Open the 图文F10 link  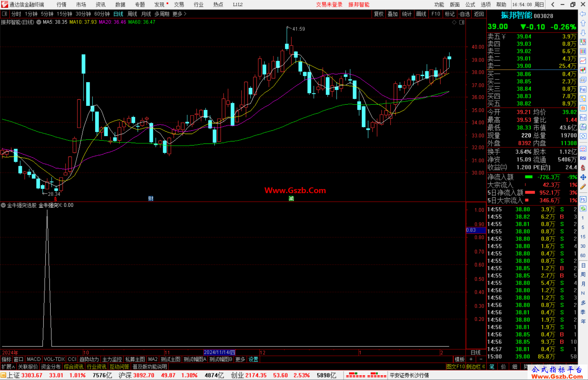455,367
